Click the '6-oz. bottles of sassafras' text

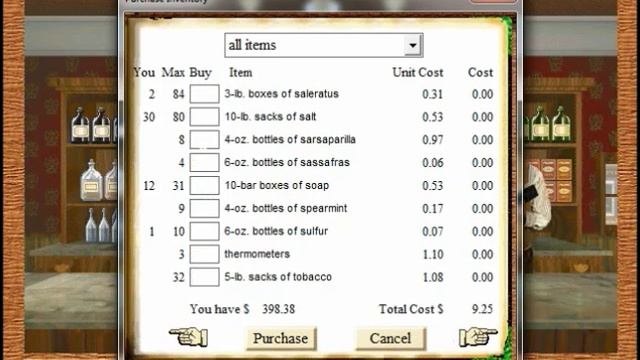(287, 162)
